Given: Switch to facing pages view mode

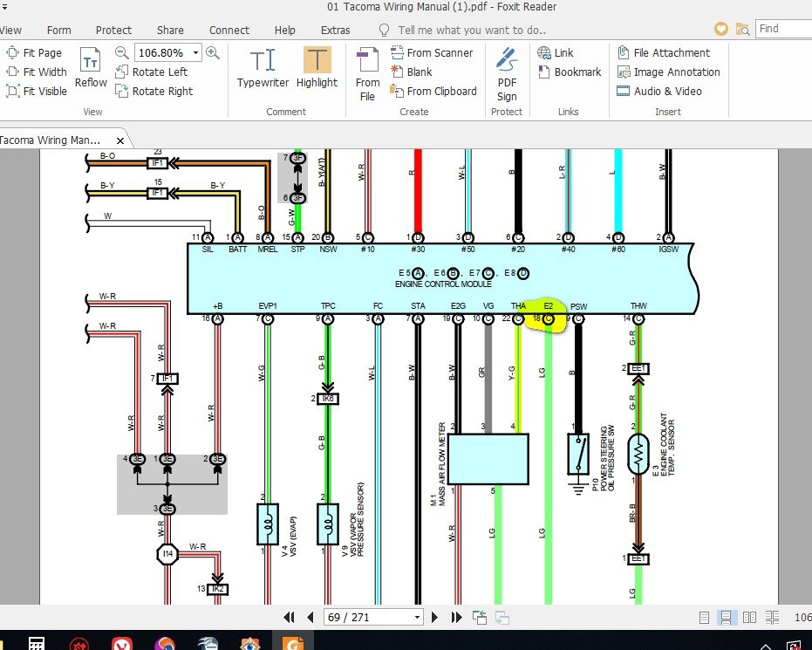Looking at the screenshot, I should click(749, 617).
